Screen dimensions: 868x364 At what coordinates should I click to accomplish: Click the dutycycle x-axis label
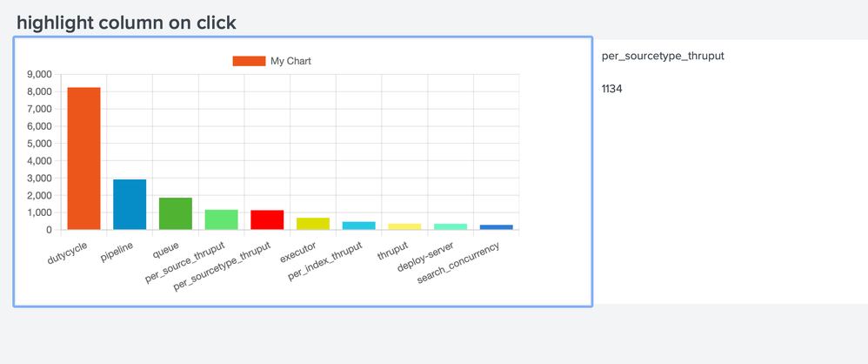[69, 253]
